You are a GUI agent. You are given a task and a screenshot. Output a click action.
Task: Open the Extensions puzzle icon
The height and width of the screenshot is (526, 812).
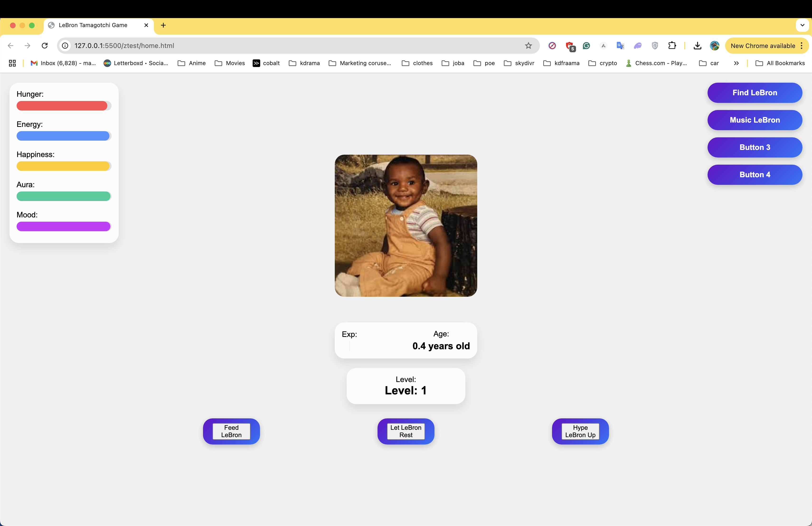pos(672,46)
